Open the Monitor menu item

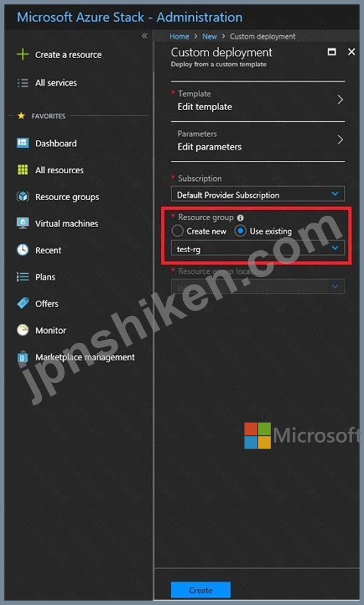[51, 330]
